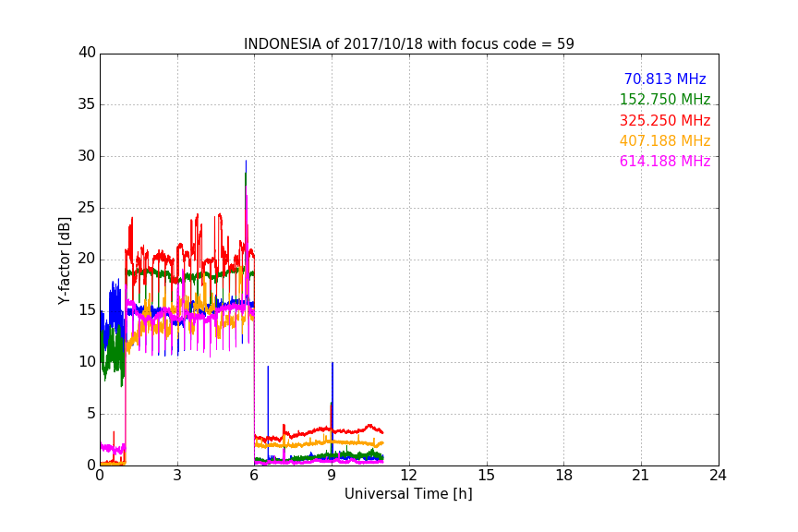Click the plot title 'INDONESIA of 2017/10/18 with focus code = 59'

(408, 43)
